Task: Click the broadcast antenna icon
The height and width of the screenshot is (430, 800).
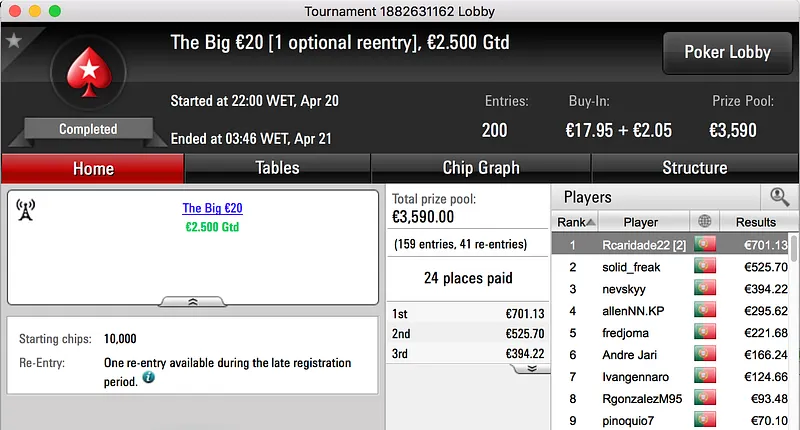Action: point(26,209)
